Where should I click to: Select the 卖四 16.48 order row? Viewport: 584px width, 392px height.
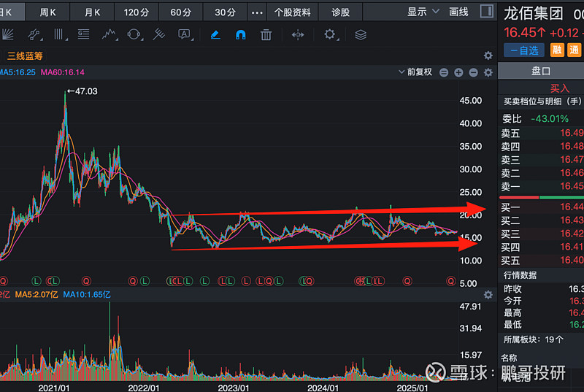tap(542, 146)
